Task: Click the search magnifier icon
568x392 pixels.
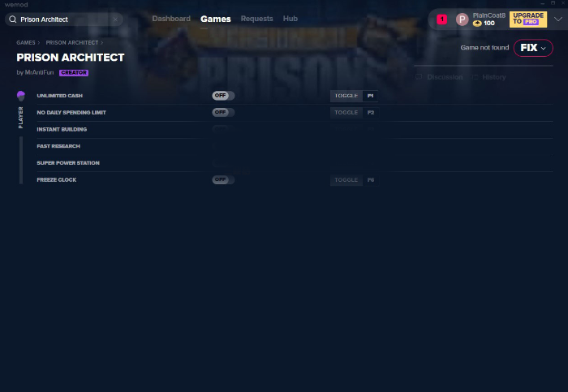Action: pos(13,19)
